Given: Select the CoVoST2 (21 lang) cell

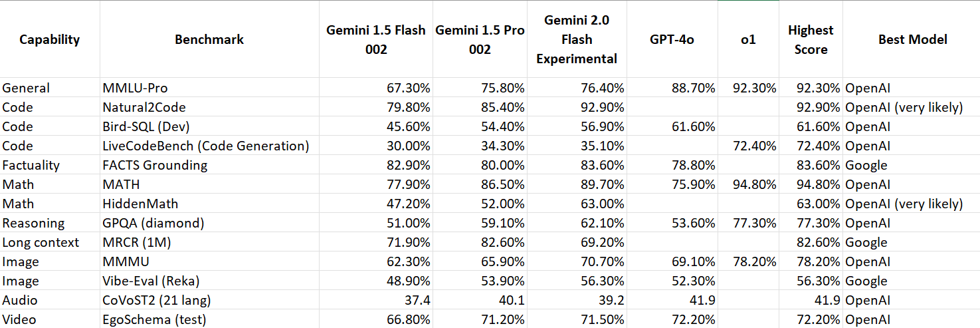Looking at the screenshot, I should pos(209,300).
